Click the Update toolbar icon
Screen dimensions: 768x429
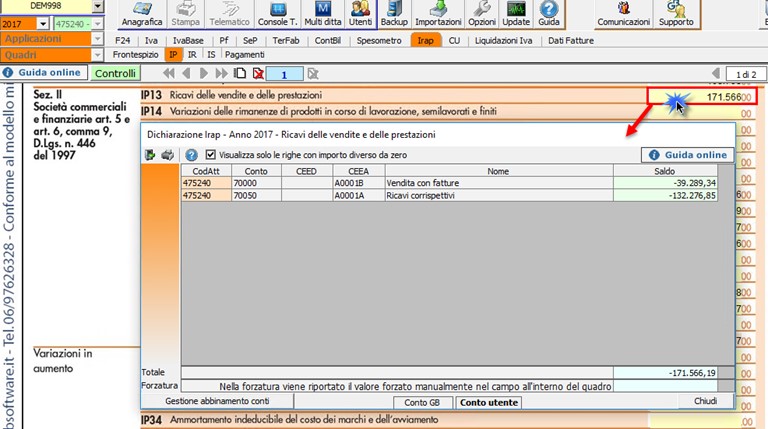516,14
